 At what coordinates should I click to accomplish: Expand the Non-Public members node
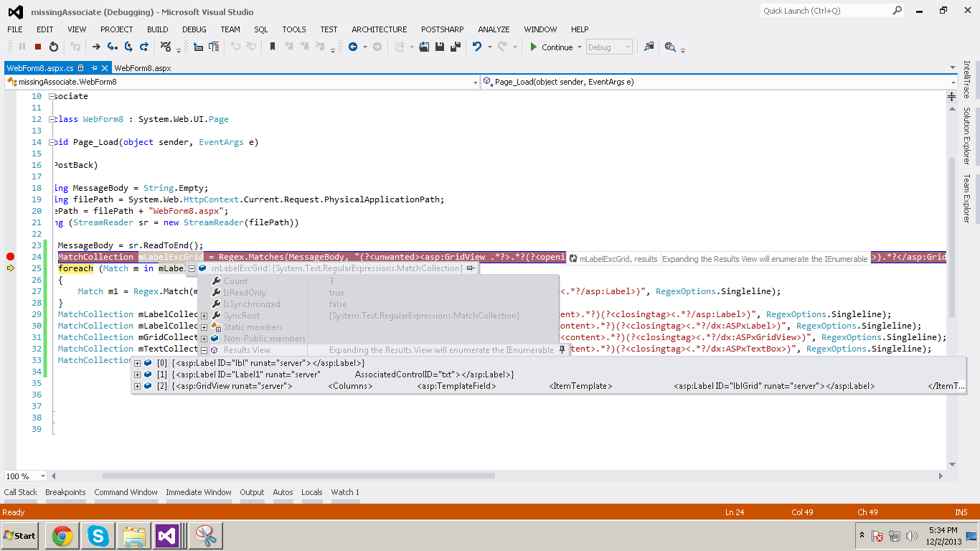tap(204, 339)
